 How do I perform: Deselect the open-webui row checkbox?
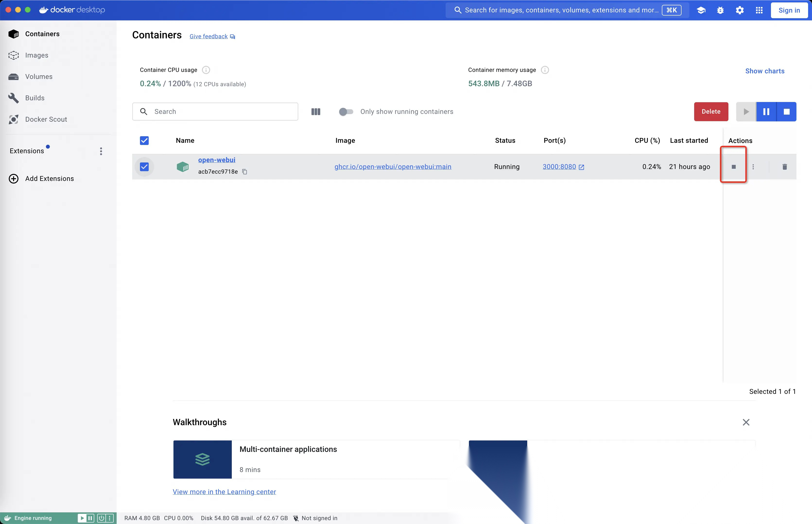click(x=144, y=167)
